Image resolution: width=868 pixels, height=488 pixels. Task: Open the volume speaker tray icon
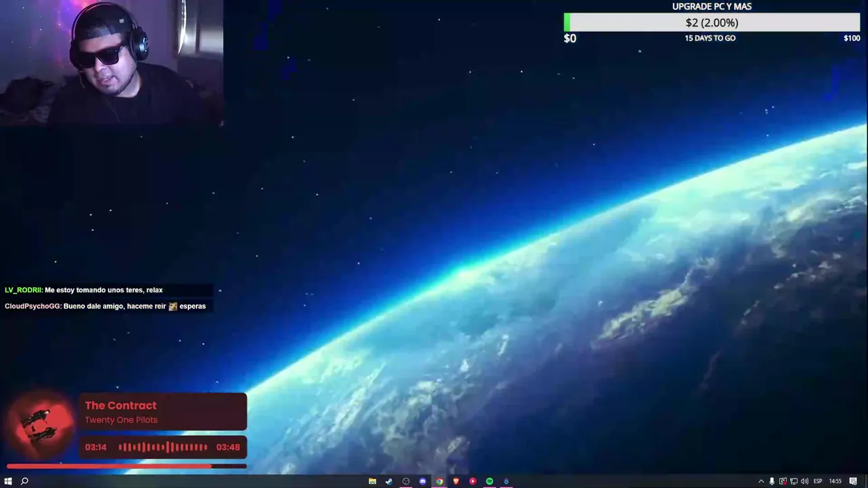(804, 481)
